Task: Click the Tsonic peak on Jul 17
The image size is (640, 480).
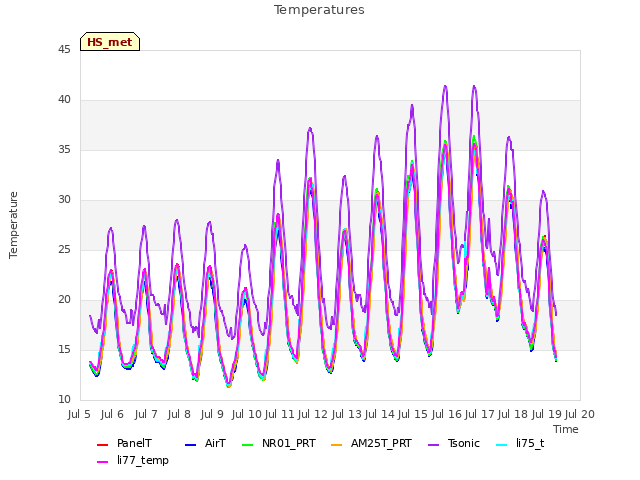Action: pos(474,86)
